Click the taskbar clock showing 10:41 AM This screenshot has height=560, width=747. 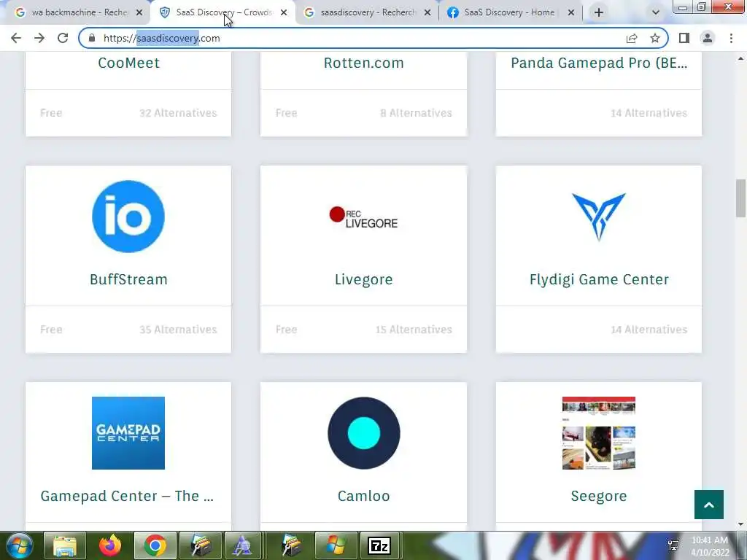click(x=710, y=546)
